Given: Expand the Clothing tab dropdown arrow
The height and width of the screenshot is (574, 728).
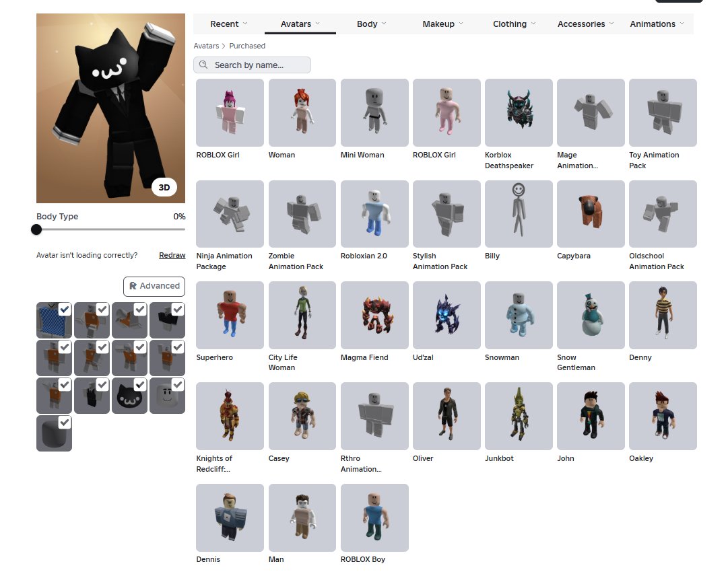Looking at the screenshot, I should pos(533,23).
